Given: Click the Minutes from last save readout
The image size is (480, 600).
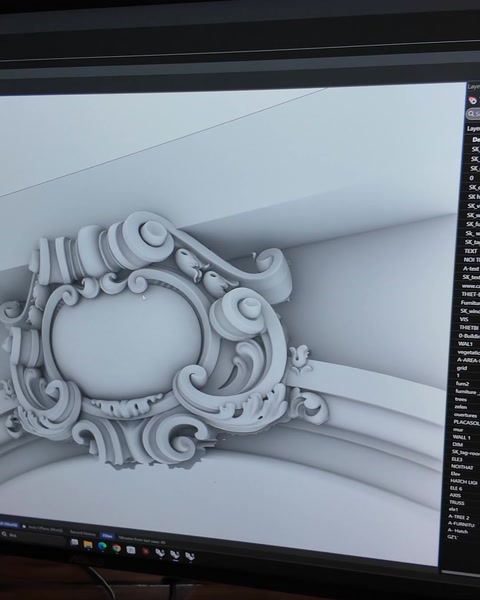Looking at the screenshot, I should tap(142, 540).
